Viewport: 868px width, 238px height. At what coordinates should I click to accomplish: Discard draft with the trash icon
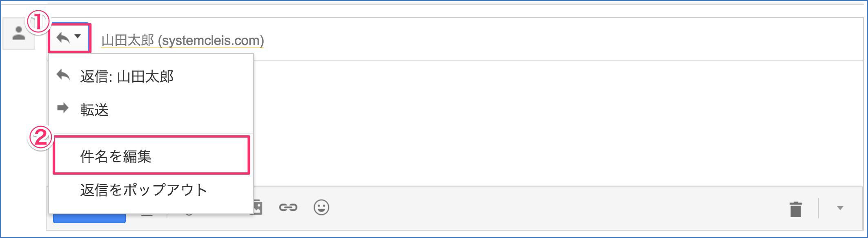[795, 209]
